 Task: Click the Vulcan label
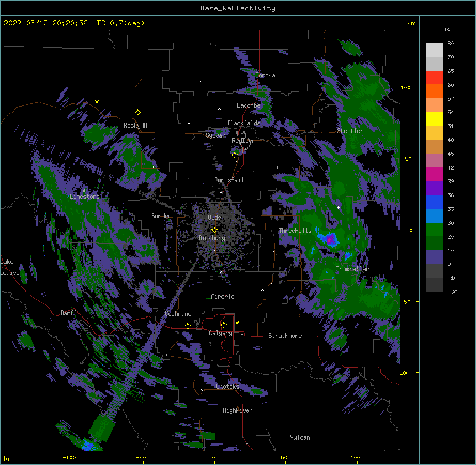(x=300, y=437)
